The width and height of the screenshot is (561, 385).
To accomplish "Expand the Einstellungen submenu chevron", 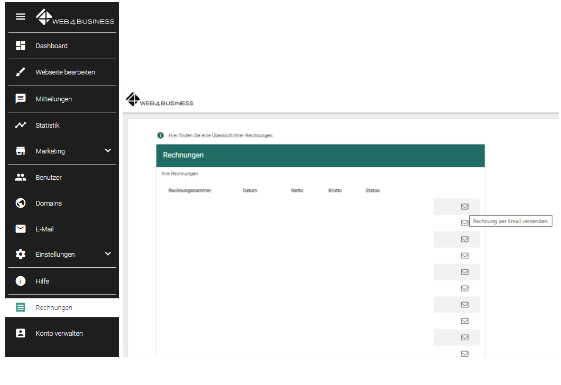I will coord(108,254).
